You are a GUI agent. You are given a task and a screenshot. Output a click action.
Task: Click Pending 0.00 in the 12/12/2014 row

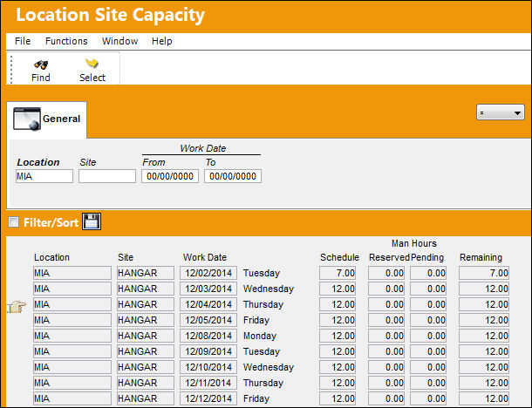pos(428,398)
